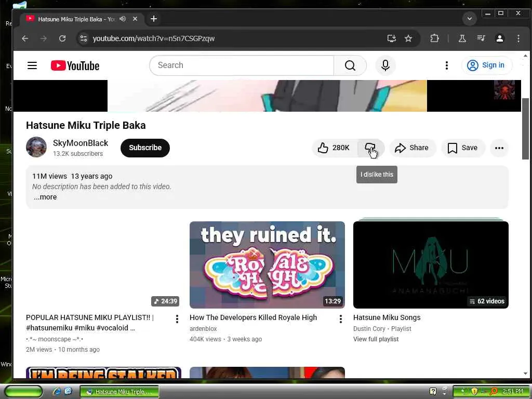Screen dimensions: 532x399
Task: Open the media controls icon in toolbar
Action: click(481, 38)
